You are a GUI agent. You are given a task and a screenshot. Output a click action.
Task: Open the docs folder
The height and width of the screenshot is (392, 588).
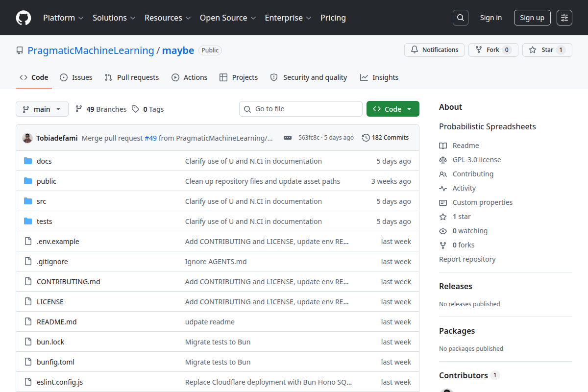pos(44,161)
